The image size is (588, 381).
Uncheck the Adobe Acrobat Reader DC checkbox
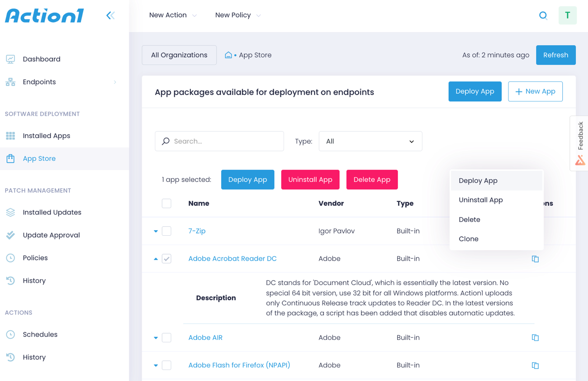point(166,258)
